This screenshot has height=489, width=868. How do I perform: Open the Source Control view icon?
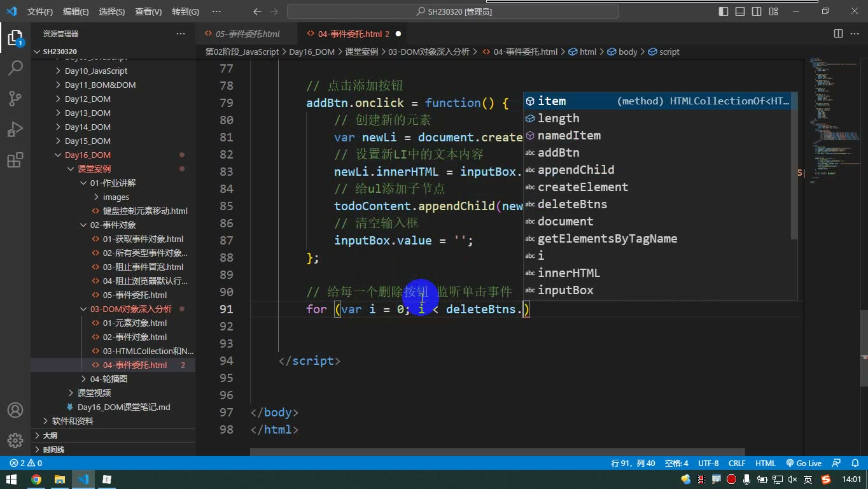[x=15, y=98]
